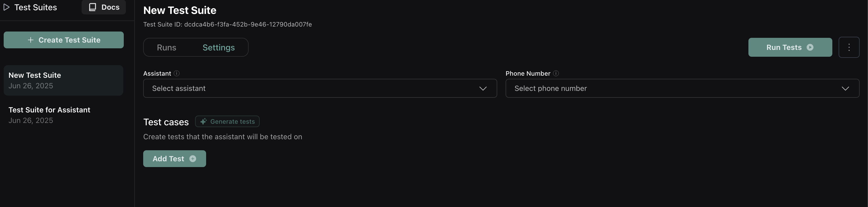
Task: Open the Select assistant dropdown
Action: 313,89
